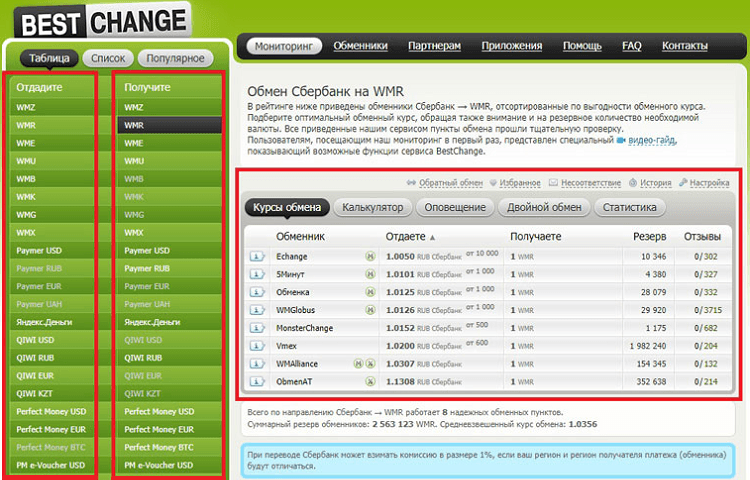The height and width of the screenshot is (480, 750).
Task: Click the info icon beside MonsterChange
Action: (x=257, y=328)
